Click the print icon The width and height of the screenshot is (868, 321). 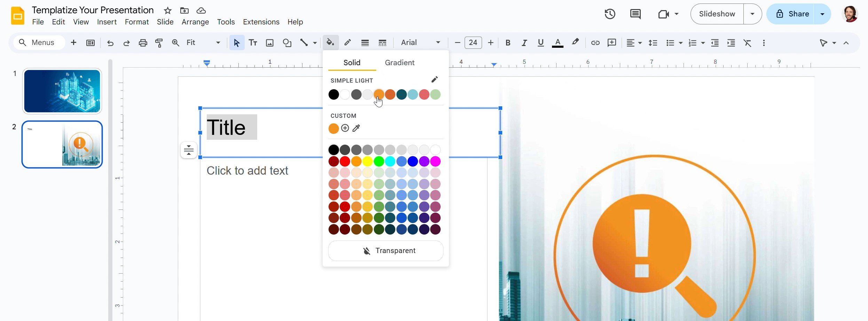tap(143, 43)
